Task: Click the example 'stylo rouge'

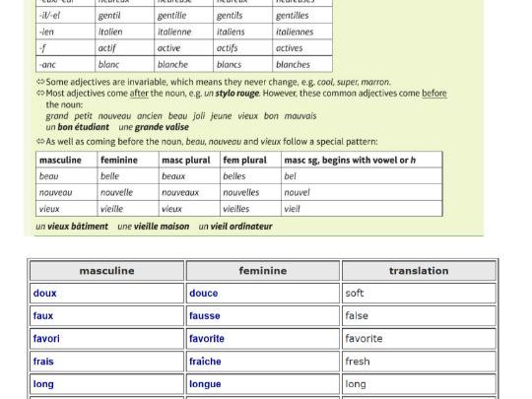Action: click(x=237, y=94)
